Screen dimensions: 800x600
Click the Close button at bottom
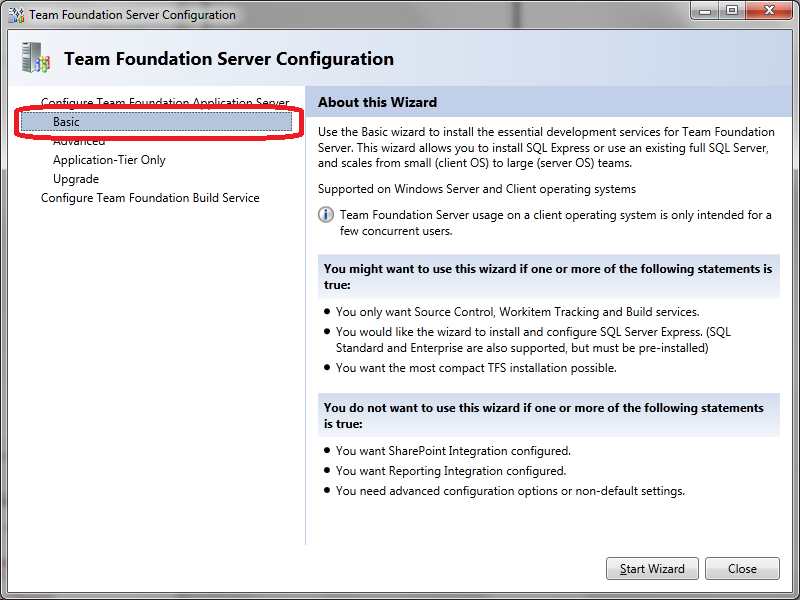[x=742, y=568]
